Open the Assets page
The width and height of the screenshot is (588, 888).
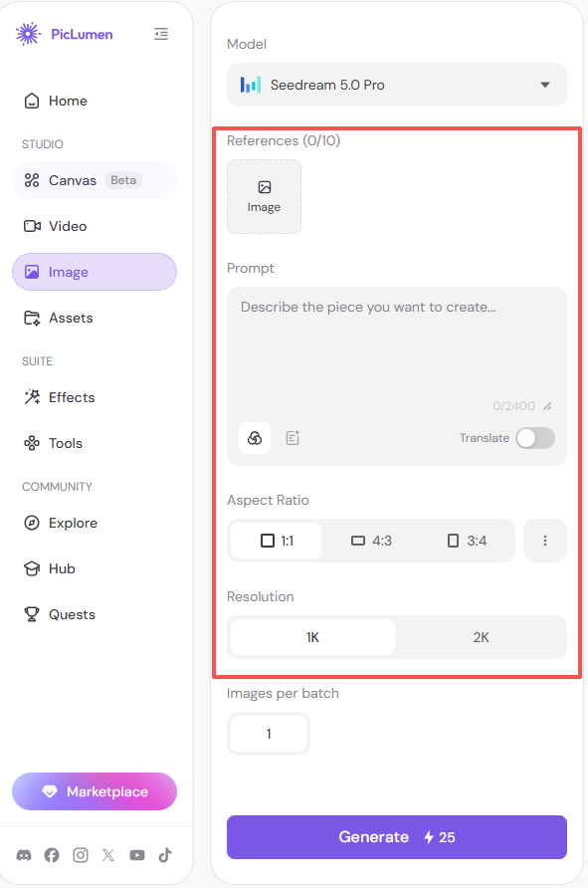tap(95, 318)
